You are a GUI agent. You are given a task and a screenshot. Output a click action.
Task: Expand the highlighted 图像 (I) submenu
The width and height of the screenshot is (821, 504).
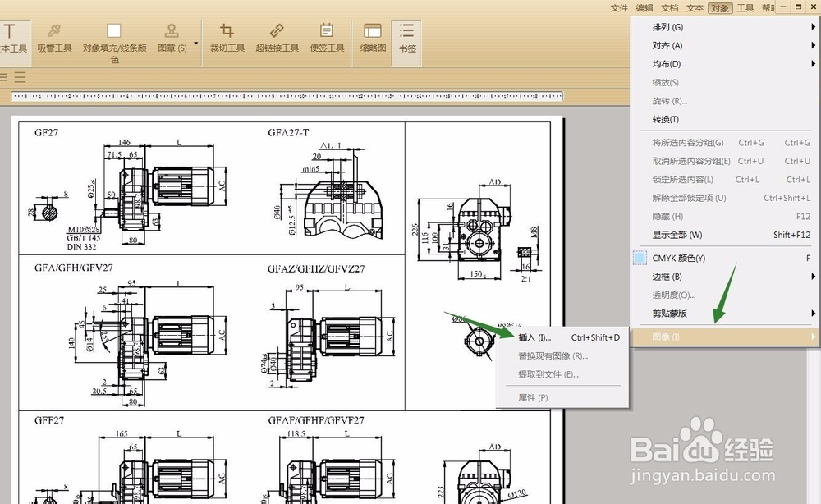click(725, 337)
